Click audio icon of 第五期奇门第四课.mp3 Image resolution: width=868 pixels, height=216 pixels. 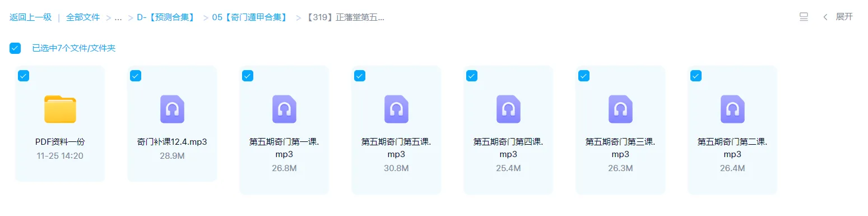point(508,109)
